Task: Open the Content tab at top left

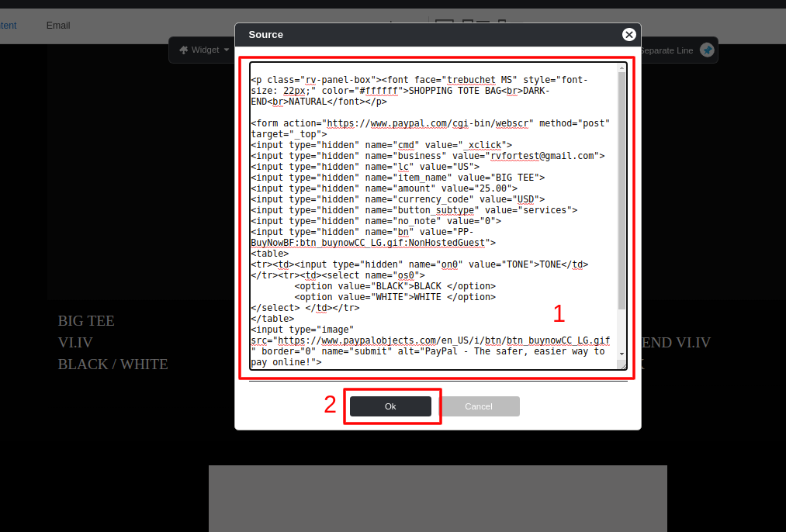Action: click(8, 26)
